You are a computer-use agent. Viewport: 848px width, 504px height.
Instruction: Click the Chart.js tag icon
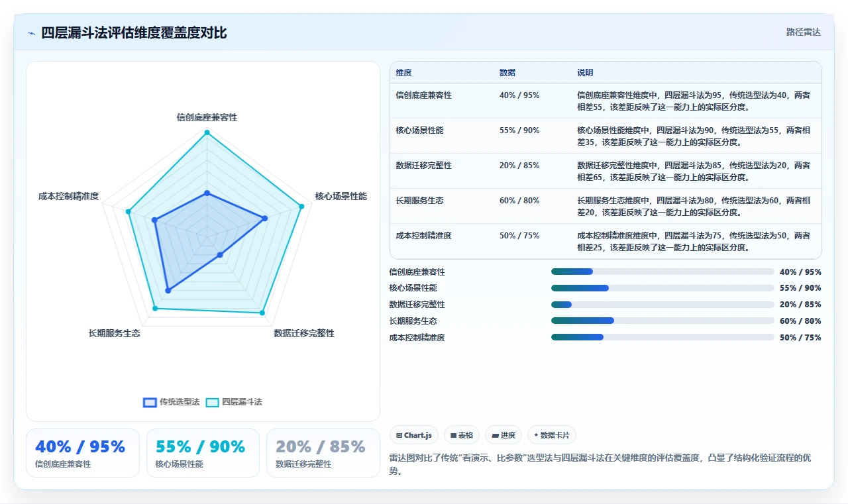point(399,435)
